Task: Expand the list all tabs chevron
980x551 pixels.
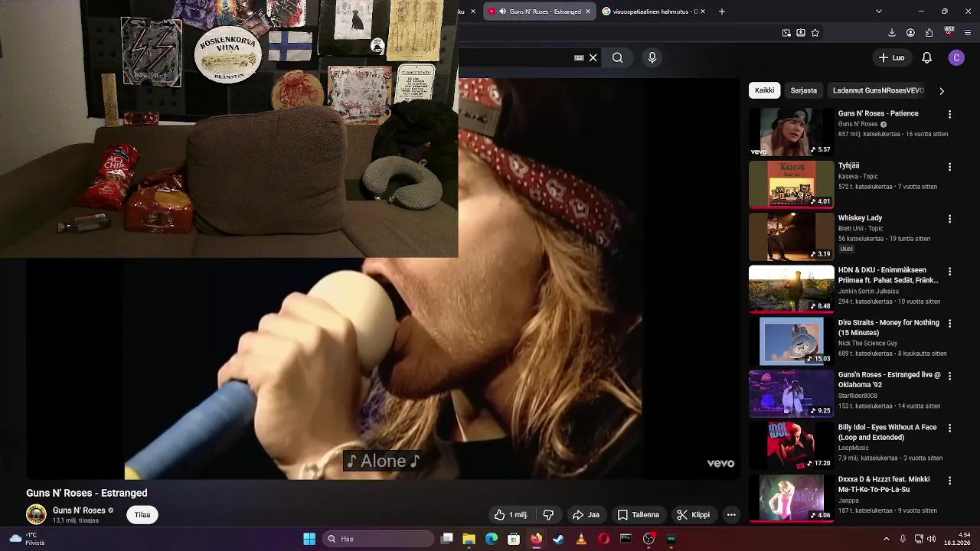Action: click(x=878, y=11)
